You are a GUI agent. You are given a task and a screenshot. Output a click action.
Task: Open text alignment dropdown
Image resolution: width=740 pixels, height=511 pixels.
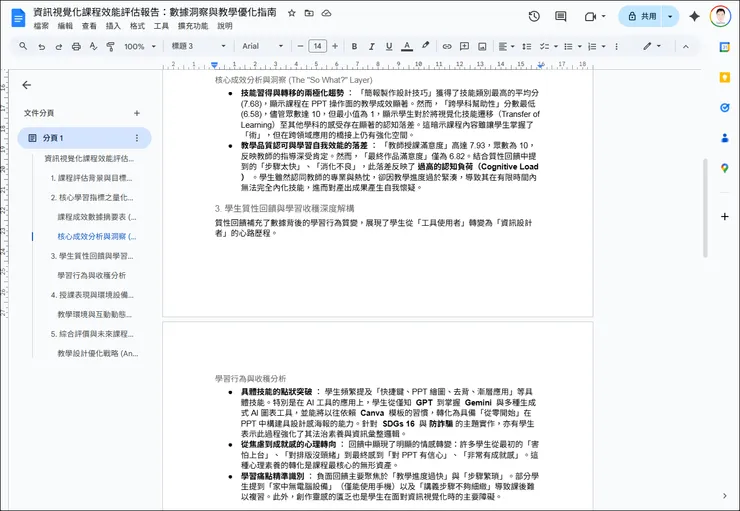coord(506,46)
